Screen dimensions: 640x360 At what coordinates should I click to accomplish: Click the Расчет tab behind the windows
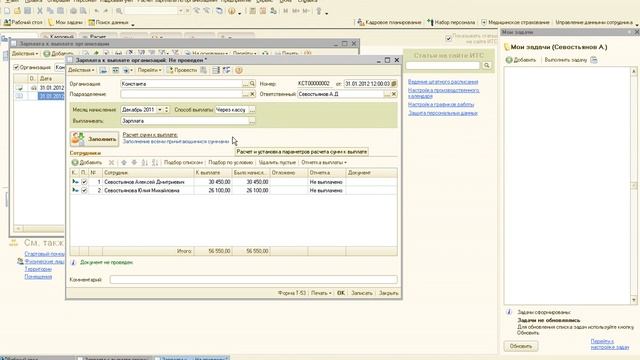[98, 37]
